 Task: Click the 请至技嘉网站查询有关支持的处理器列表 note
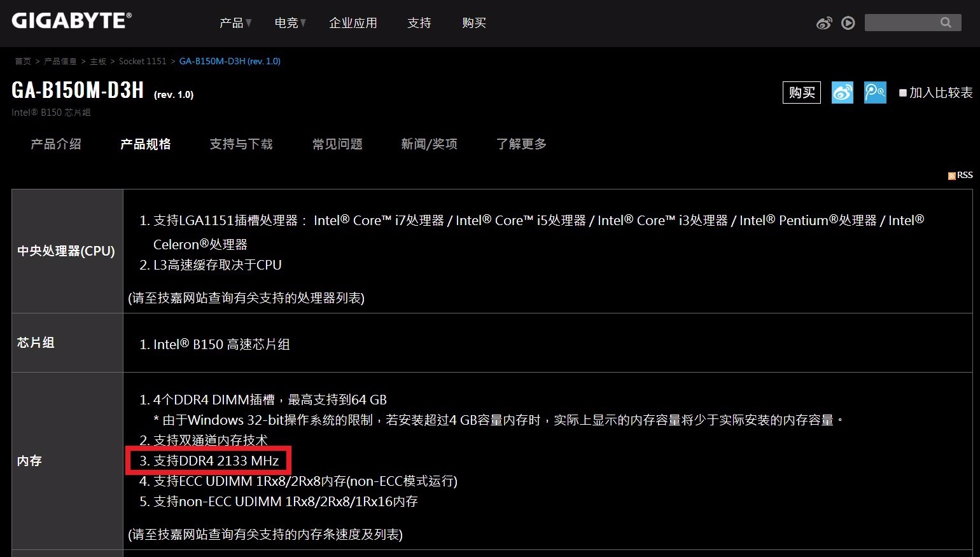coord(246,298)
